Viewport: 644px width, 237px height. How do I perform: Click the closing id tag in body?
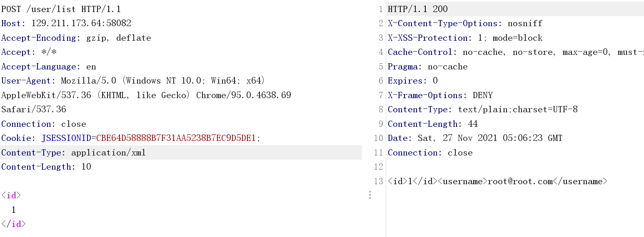point(13,224)
